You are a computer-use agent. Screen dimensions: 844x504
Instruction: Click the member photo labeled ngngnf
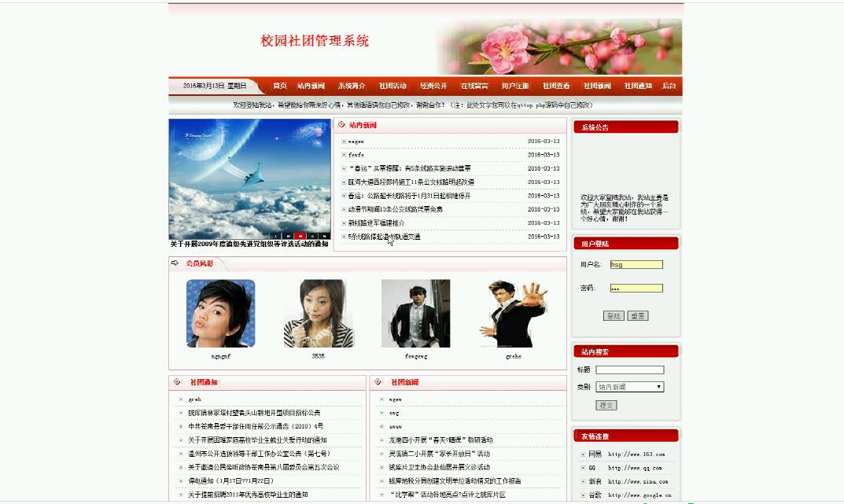221,313
